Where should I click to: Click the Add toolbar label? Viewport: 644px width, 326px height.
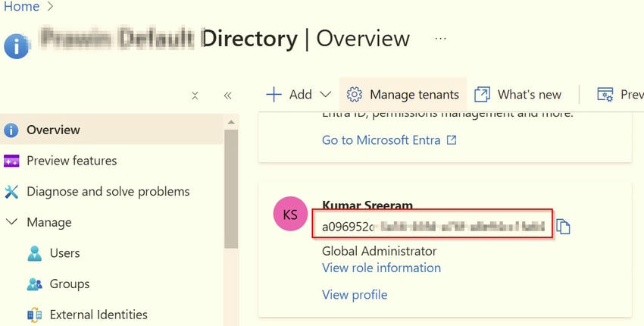tap(301, 95)
